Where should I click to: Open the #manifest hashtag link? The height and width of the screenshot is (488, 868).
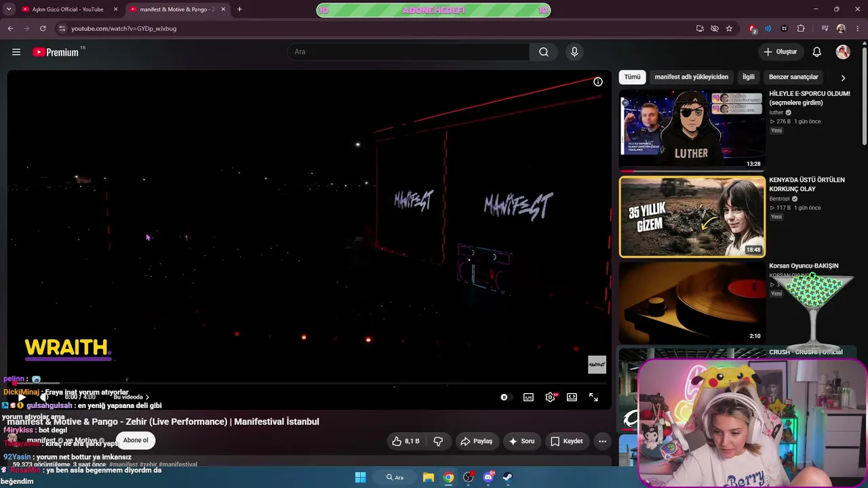coord(124,465)
